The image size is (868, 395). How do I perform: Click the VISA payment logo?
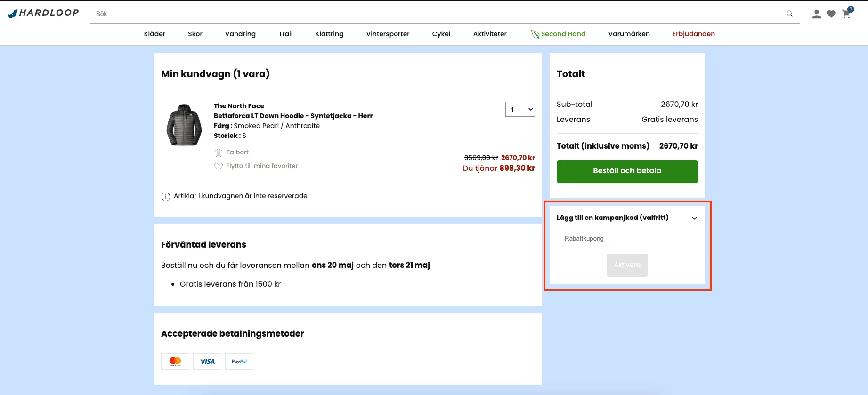click(207, 361)
